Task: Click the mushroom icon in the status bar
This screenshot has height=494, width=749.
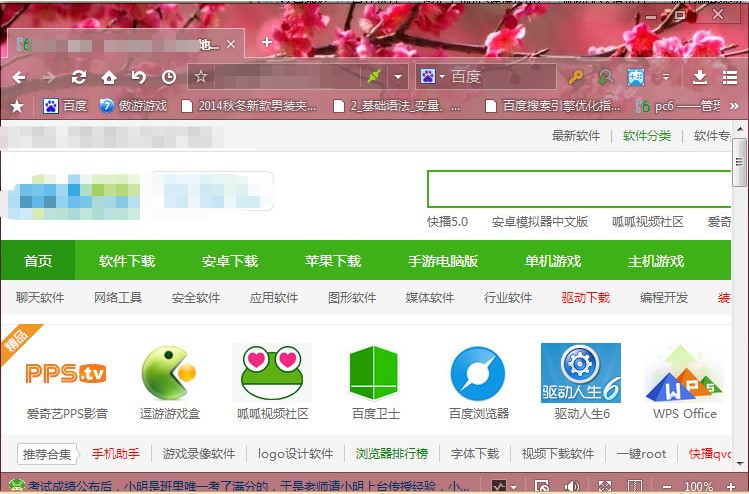Action: (17, 486)
